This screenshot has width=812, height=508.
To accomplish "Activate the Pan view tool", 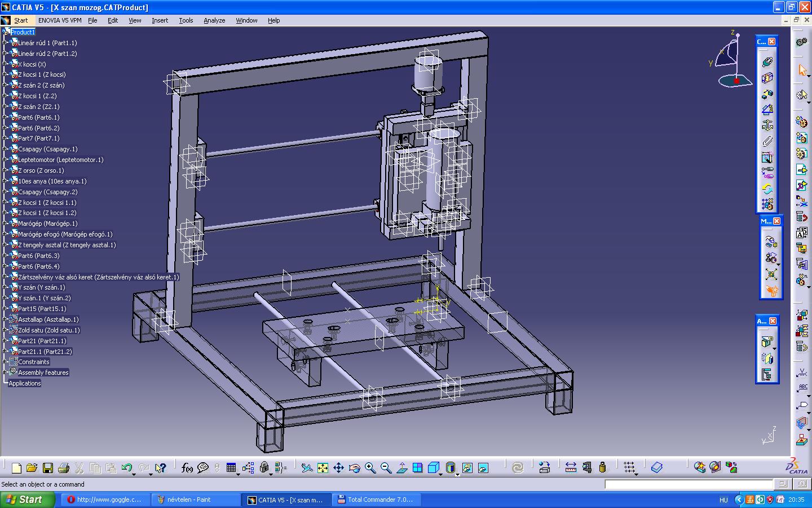I will click(x=338, y=467).
